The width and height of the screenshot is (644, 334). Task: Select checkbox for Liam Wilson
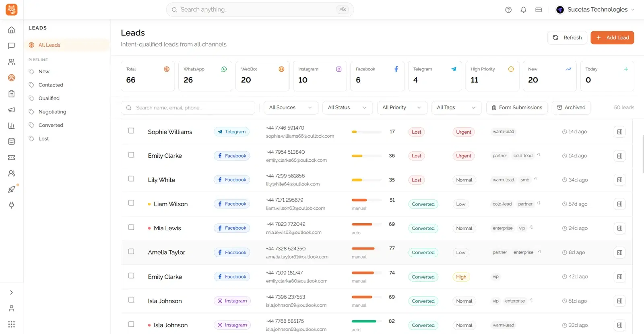click(x=131, y=203)
